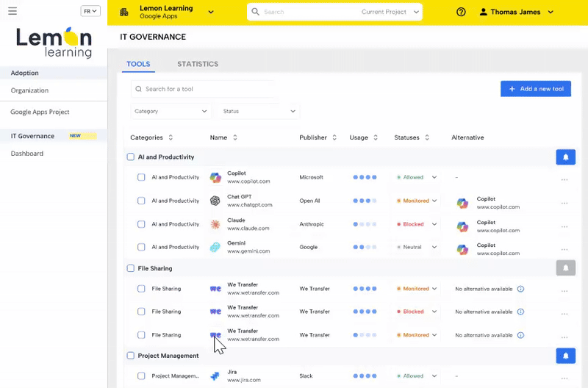Viewport: 588px width, 388px height.
Task: Tick the checkbox for the Gemini row
Action: (142, 248)
